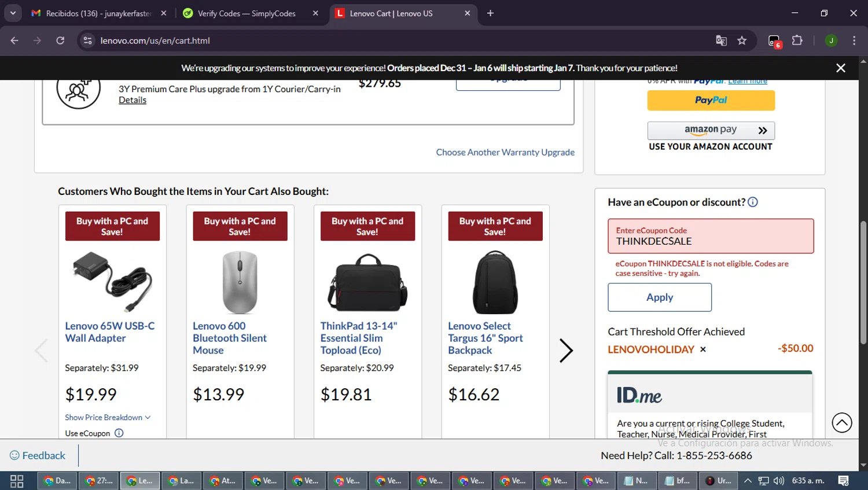The width and height of the screenshot is (868, 490).
Task: Click the PayPal Learn more link
Action: [x=748, y=81]
